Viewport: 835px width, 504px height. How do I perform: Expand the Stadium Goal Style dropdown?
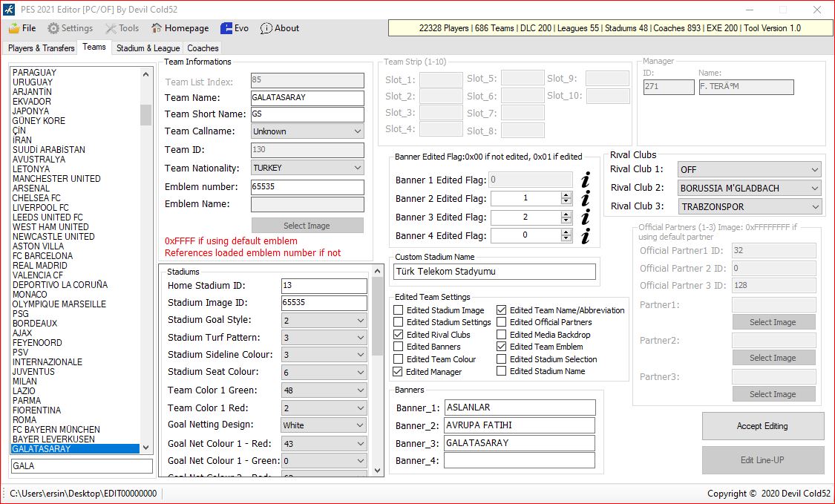pos(324,320)
